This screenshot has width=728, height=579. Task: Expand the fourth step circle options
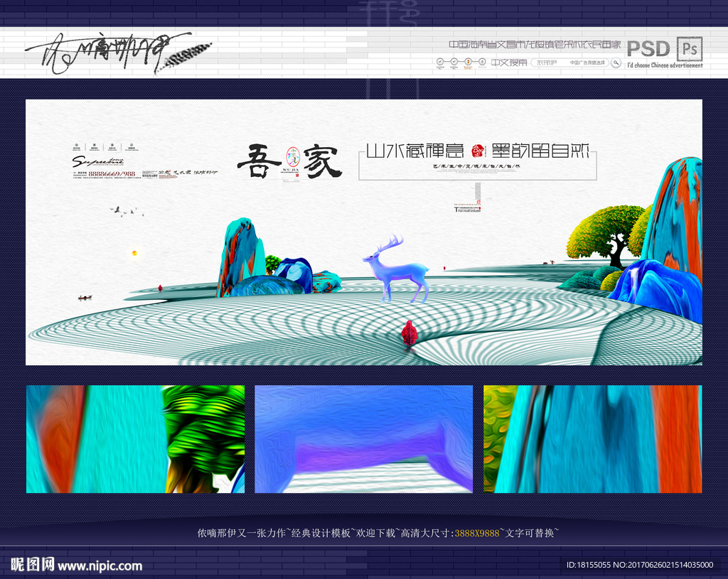click(x=481, y=61)
